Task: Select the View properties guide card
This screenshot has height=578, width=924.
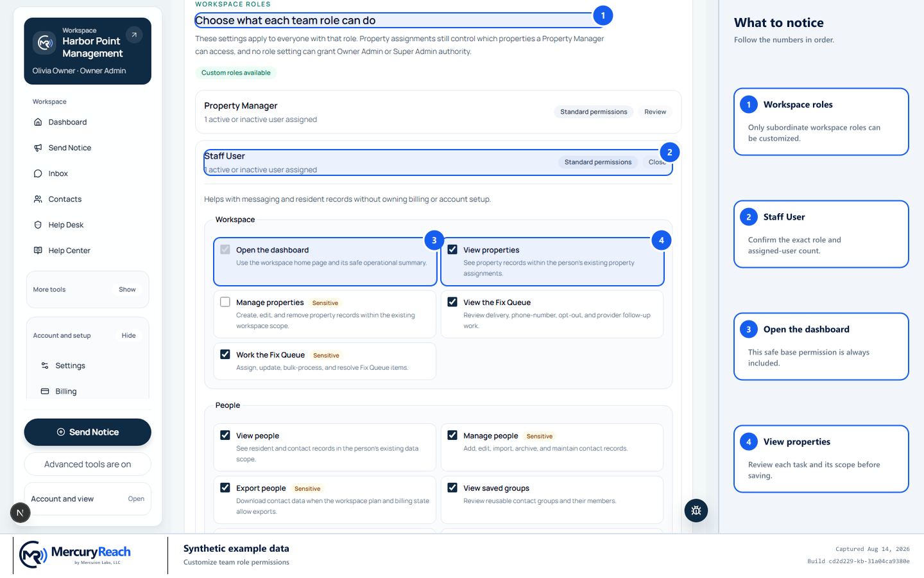Action: pos(821,459)
